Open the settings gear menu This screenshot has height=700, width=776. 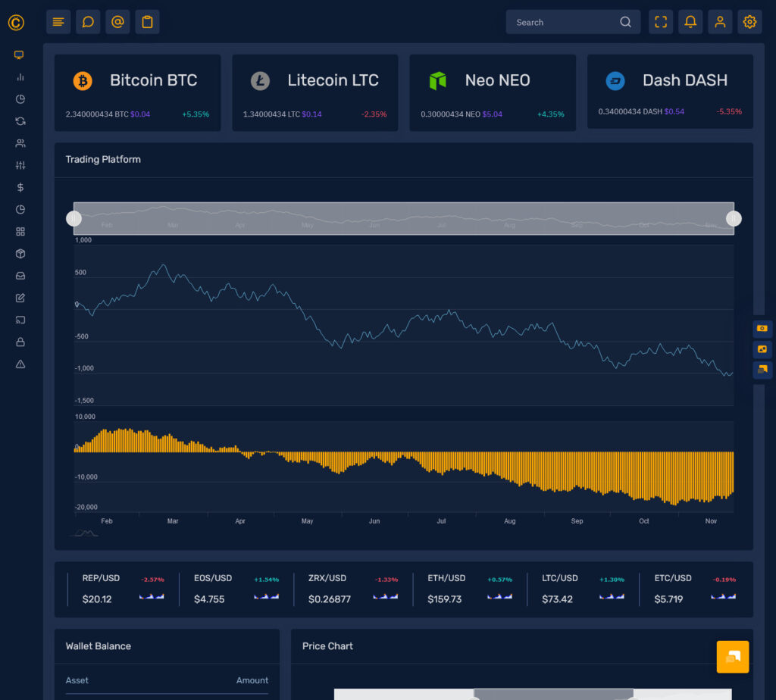tap(749, 21)
